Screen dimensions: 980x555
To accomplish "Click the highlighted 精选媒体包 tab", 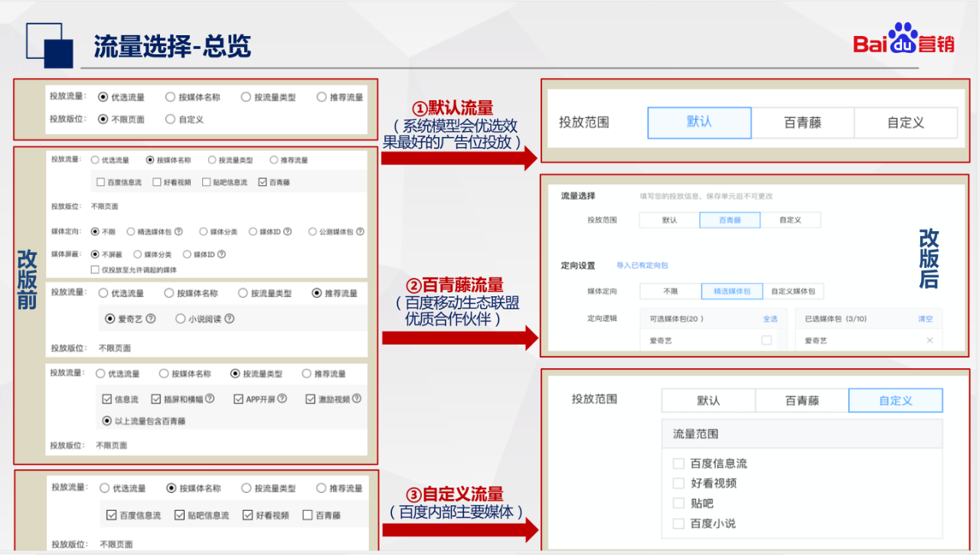I will [732, 292].
